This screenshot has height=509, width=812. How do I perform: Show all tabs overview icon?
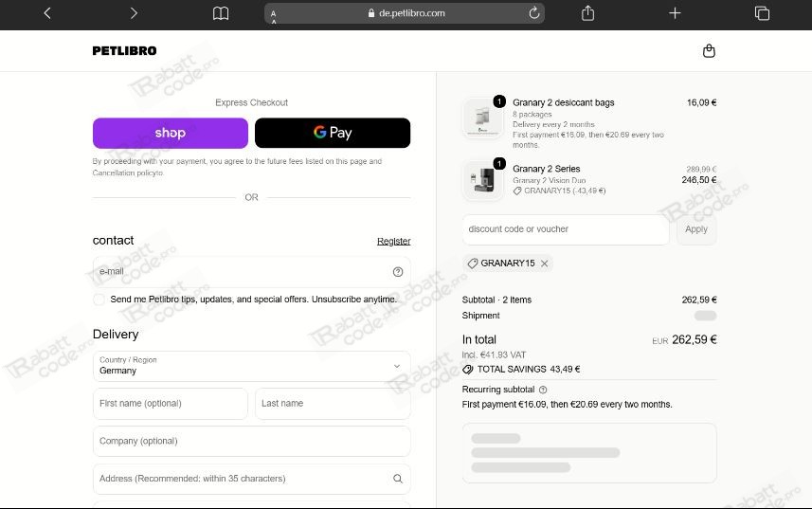pyautogui.click(x=762, y=13)
